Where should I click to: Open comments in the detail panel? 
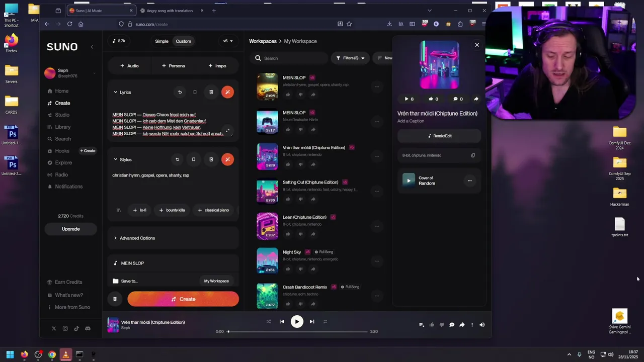click(458, 99)
